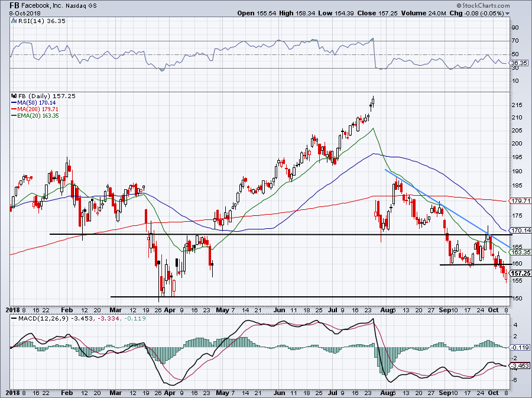Click the 'FB (Daily) 157.25' legend text
The image size is (532, 398).
47,96
